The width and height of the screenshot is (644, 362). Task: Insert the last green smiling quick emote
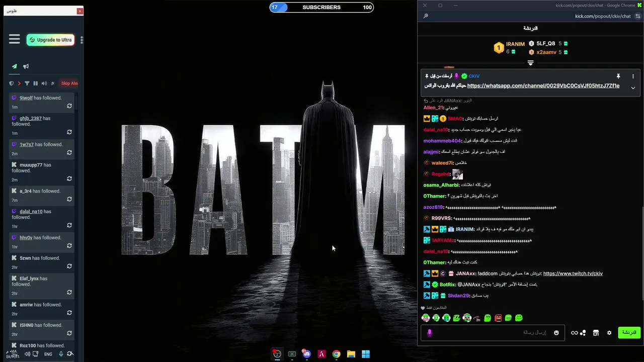tap(519, 318)
